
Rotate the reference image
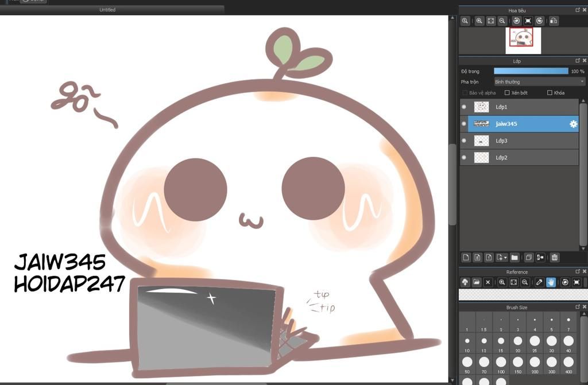click(x=565, y=282)
